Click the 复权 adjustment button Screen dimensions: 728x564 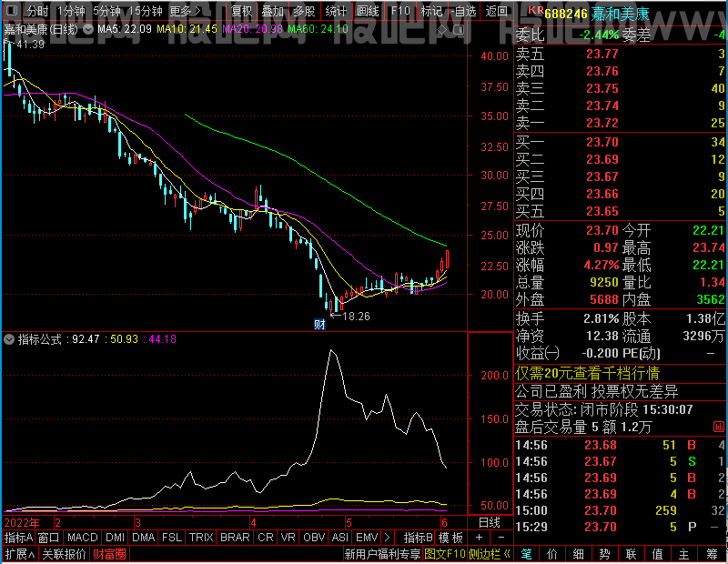click(242, 11)
